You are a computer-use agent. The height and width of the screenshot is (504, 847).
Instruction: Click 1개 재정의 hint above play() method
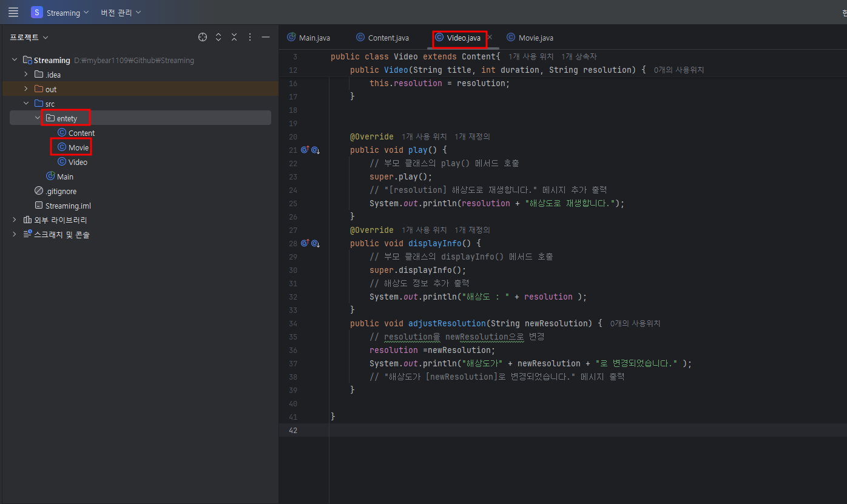coord(472,136)
